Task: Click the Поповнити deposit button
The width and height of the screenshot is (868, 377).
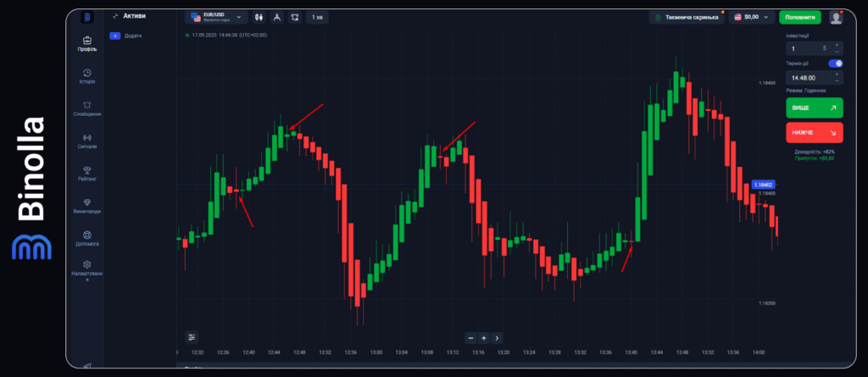Action: (x=800, y=17)
